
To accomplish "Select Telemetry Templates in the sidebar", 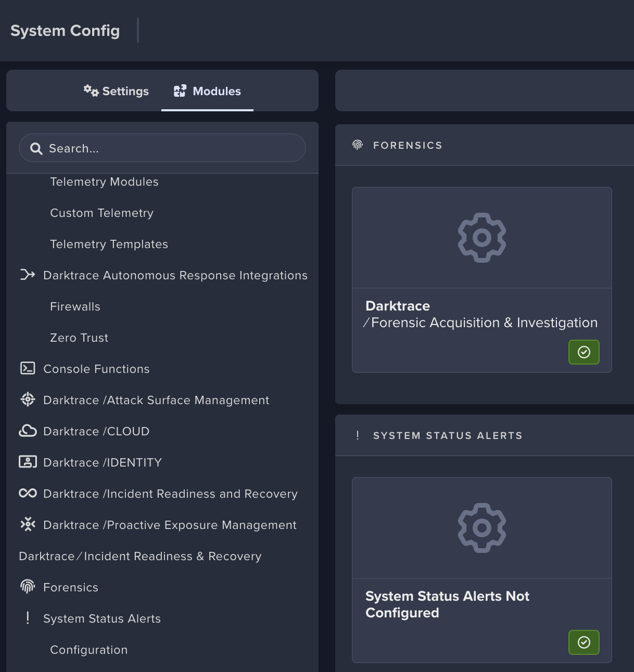I will pos(109,244).
